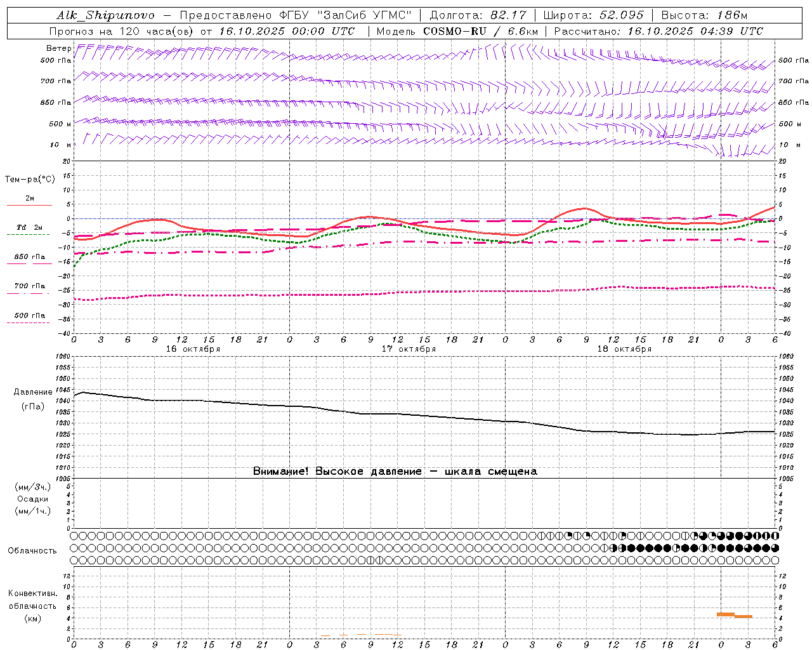Click the "Тем-ра(°C)" temperature axis title

(x=30, y=180)
